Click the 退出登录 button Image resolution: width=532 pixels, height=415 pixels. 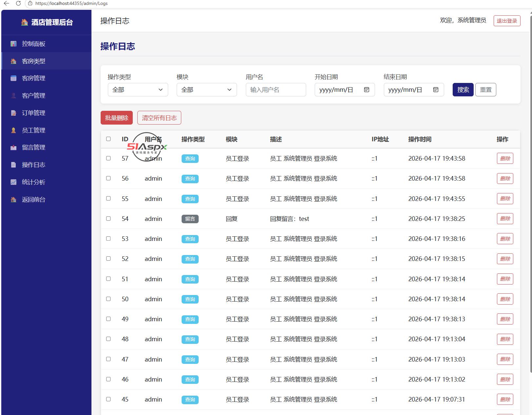pyautogui.click(x=507, y=21)
